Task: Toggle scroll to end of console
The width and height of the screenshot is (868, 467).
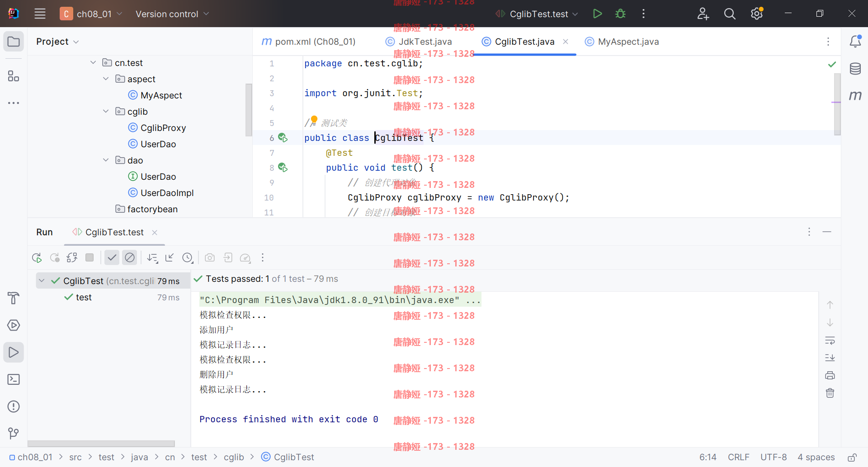Action: (830, 358)
